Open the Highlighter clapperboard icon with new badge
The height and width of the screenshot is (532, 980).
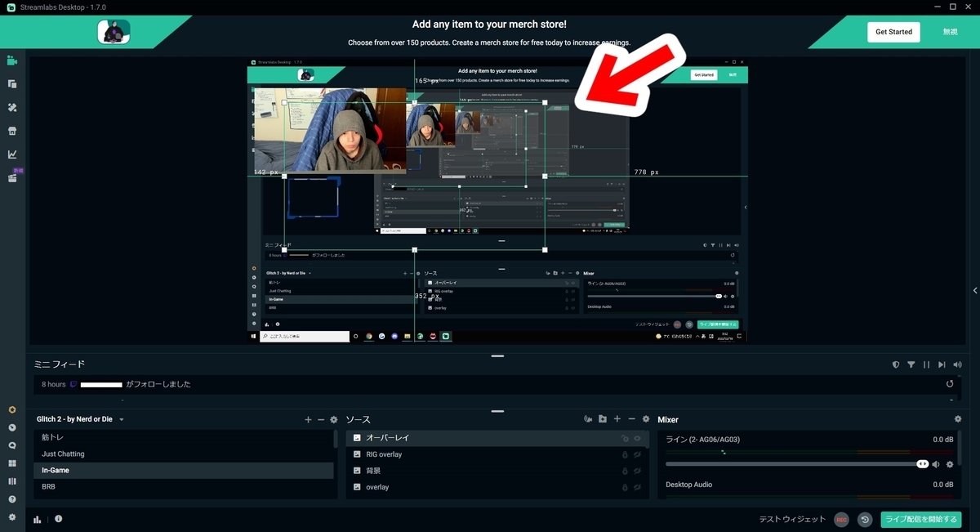pos(12,177)
